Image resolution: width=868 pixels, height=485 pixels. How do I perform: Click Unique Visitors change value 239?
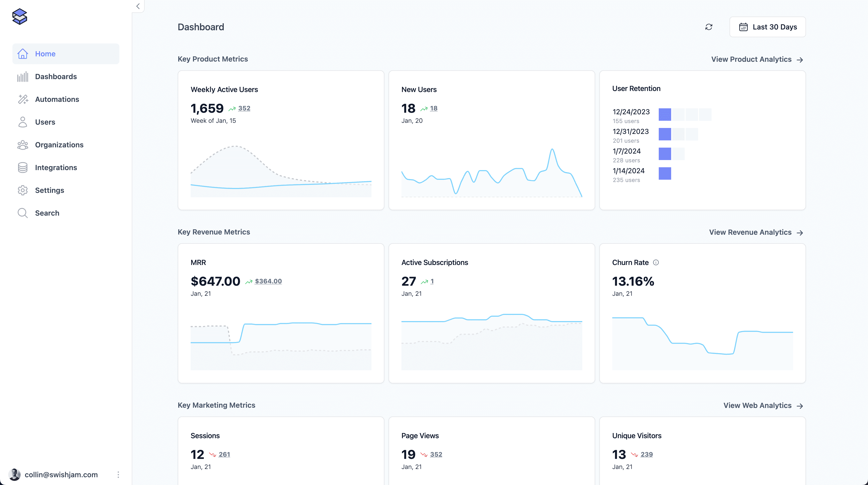click(647, 454)
